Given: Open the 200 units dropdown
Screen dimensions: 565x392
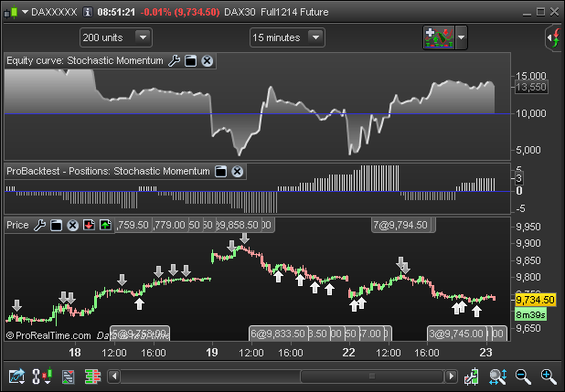Looking at the screenshot, I should pos(116,37).
